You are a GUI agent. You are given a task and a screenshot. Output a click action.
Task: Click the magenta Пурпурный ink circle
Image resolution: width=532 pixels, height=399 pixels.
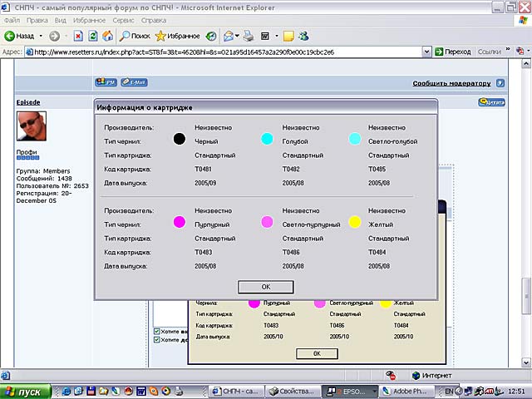coord(180,222)
